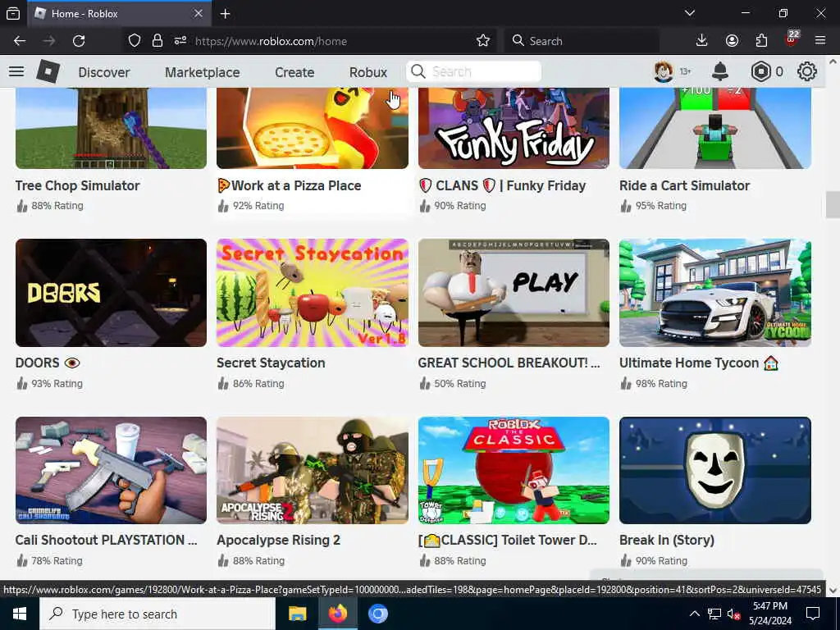Image resolution: width=840 pixels, height=630 pixels.
Task: Click the 98% Rating under Ultimate Home Tycoon
Action: point(661,384)
